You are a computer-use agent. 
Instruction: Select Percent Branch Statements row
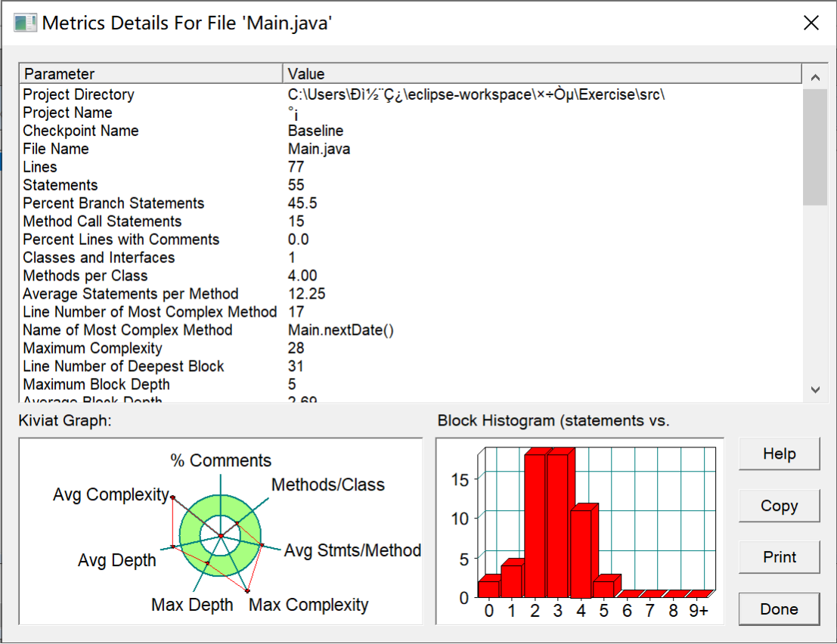point(411,203)
